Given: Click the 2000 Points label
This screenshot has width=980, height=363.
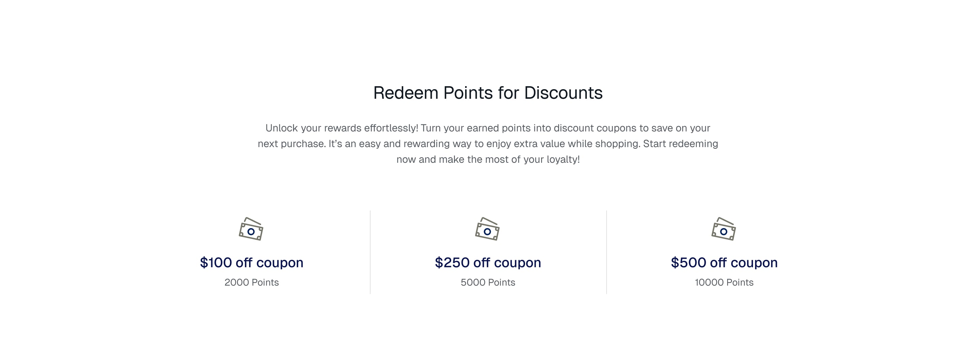Looking at the screenshot, I should 251,282.
